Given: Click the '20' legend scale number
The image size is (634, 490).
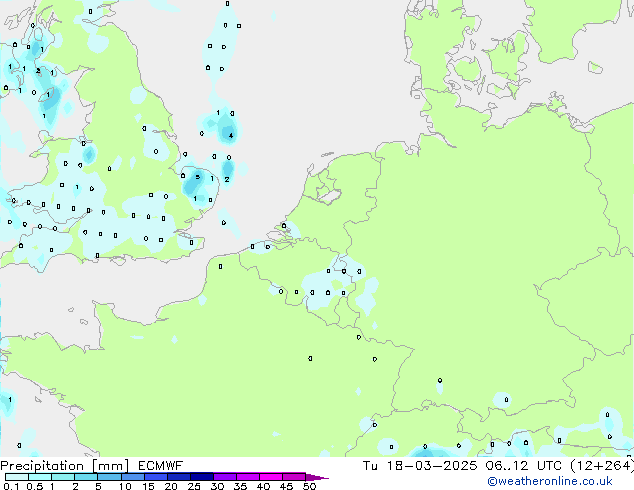Looking at the screenshot, I should (171, 486).
